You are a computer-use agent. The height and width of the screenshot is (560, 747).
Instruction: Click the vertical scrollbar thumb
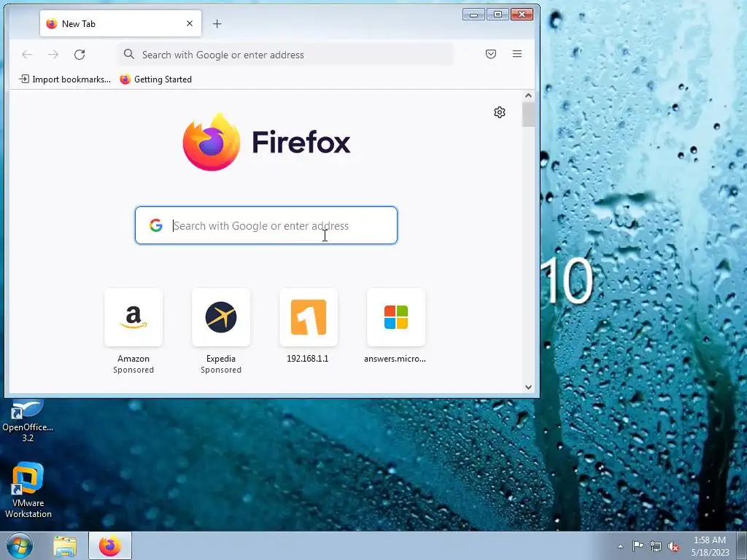tap(528, 114)
